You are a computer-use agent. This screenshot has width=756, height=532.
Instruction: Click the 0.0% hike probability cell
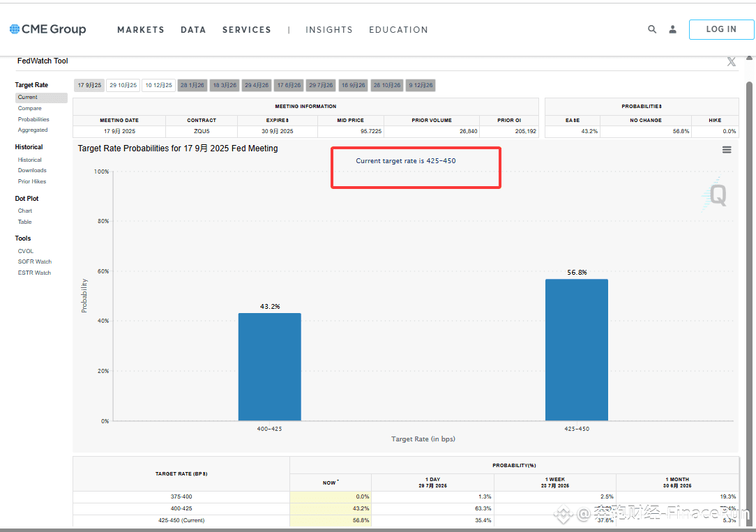(x=715, y=132)
